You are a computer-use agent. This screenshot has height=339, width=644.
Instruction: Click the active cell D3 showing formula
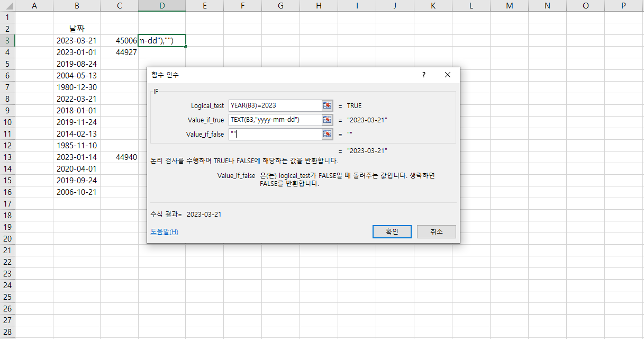tap(162, 41)
